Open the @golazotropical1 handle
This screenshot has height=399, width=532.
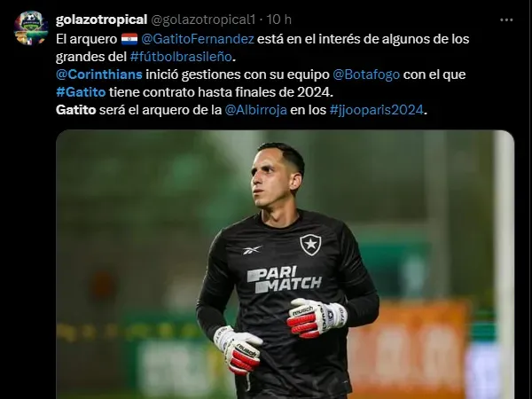(x=202, y=20)
